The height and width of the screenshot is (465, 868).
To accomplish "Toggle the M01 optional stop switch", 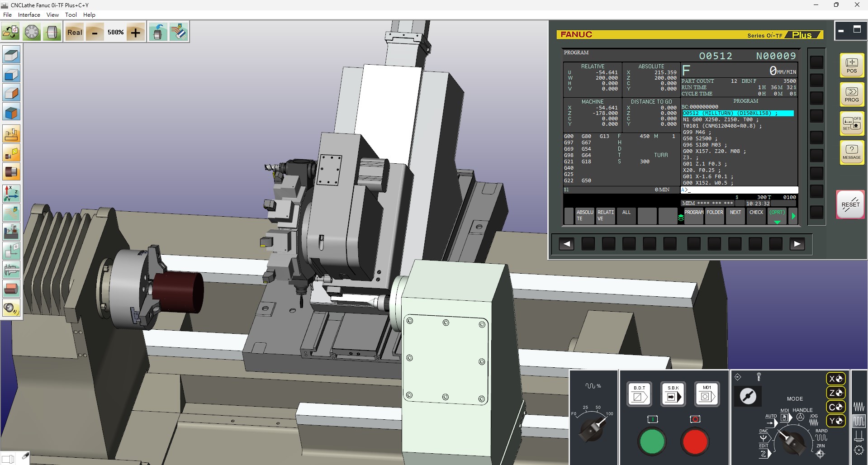I will (x=707, y=394).
